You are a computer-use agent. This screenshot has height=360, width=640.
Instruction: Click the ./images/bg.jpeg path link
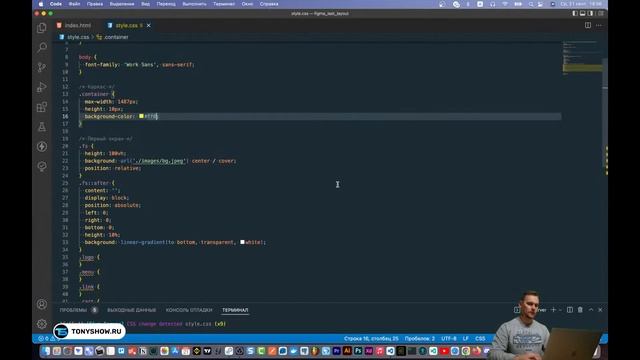[x=160, y=161]
